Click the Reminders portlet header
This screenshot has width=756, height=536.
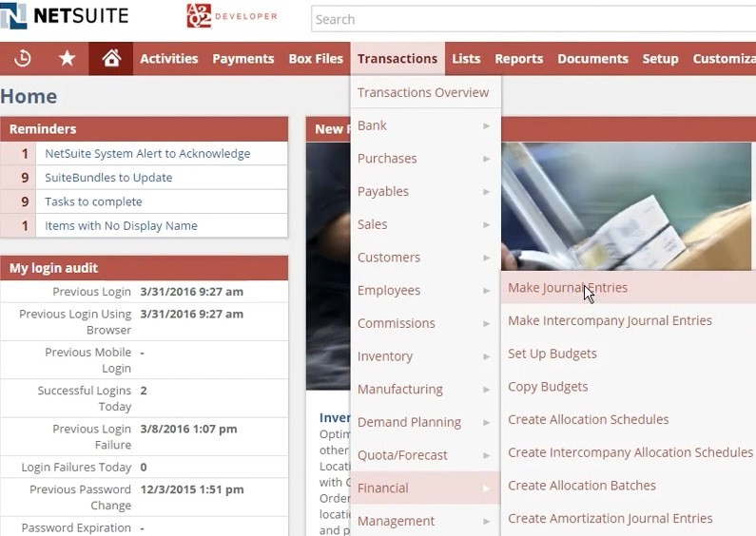point(145,129)
